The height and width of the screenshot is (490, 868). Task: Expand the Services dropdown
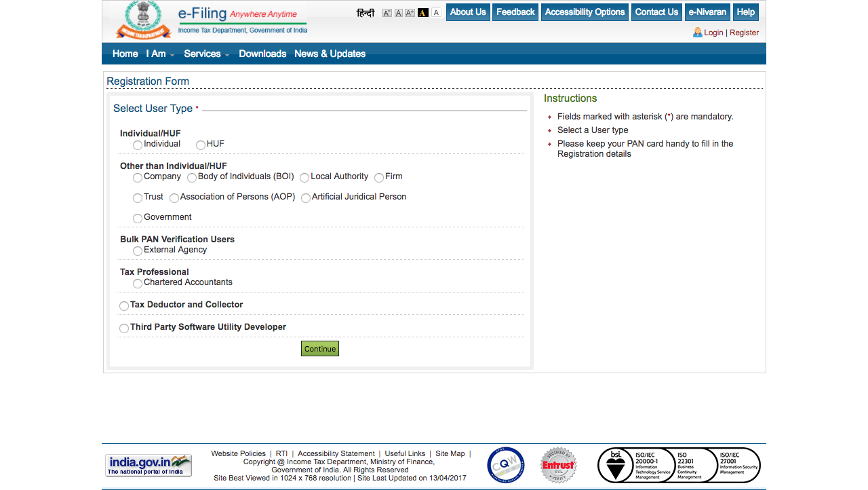(203, 54)
